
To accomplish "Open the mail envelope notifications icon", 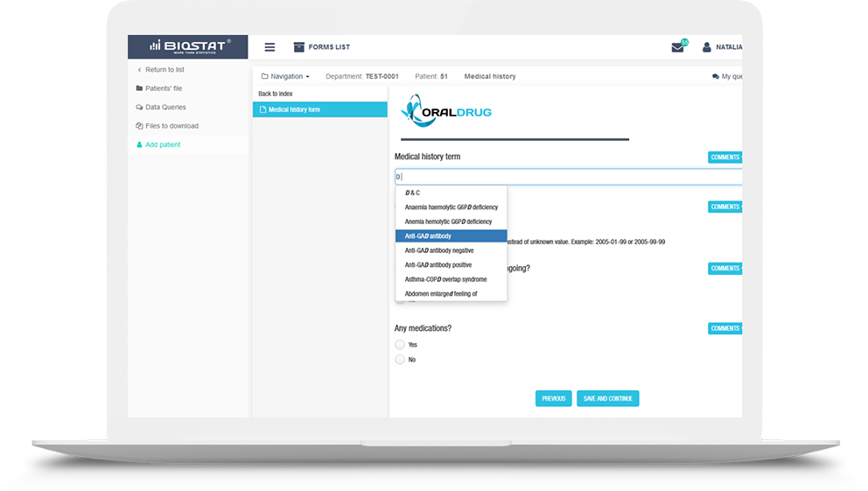I will coord(677,47).
